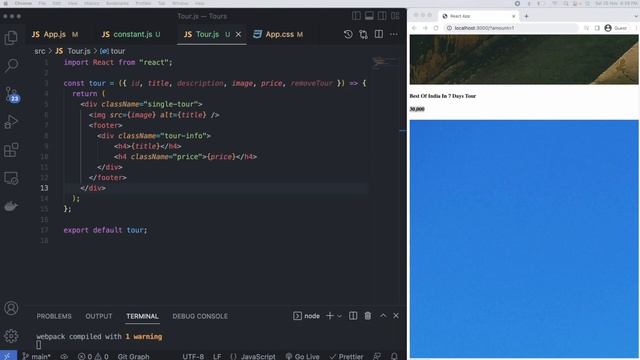
Task: Open the Accounts menu icon
Action: pyautogui.click(x=11, y=308)
